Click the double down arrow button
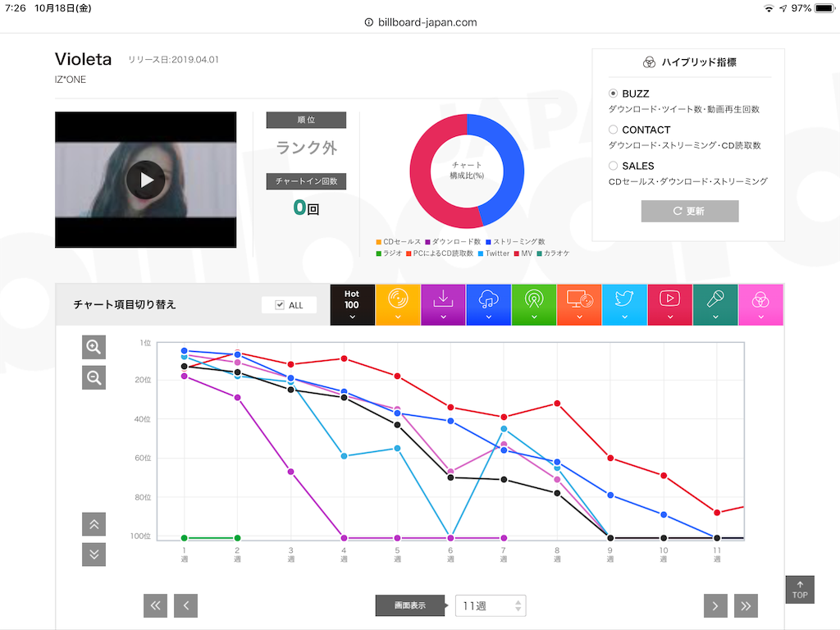 pos(94,555)
